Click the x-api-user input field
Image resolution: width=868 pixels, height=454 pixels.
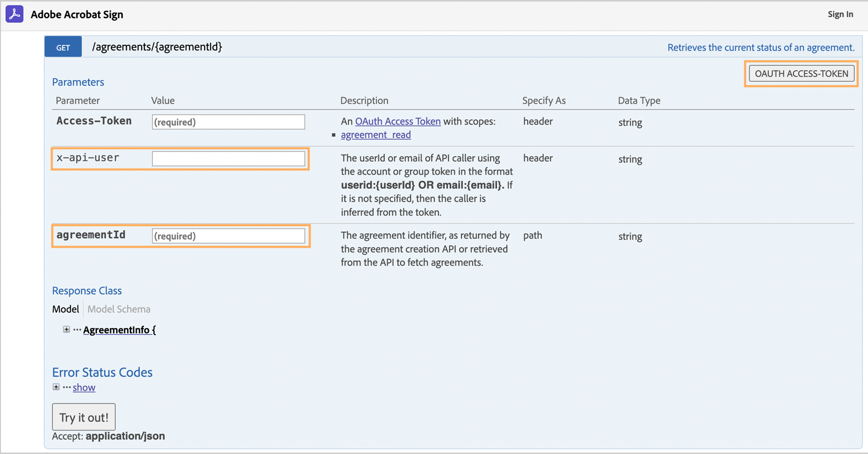(x=228, y=159)
